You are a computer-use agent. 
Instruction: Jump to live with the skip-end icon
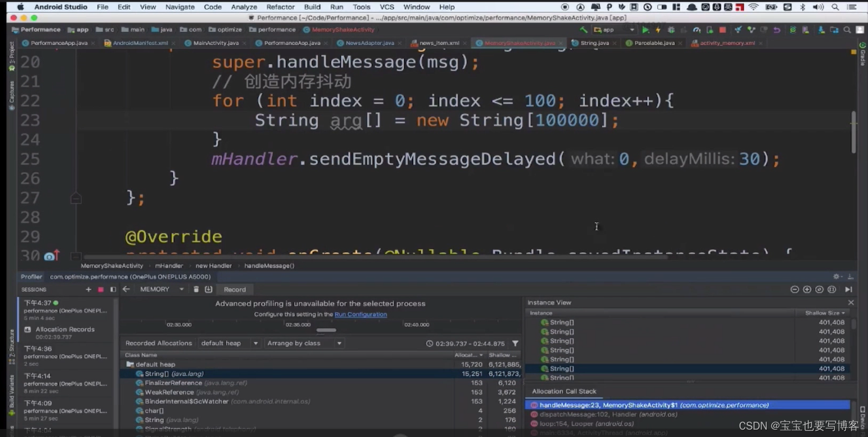point(849,289)
